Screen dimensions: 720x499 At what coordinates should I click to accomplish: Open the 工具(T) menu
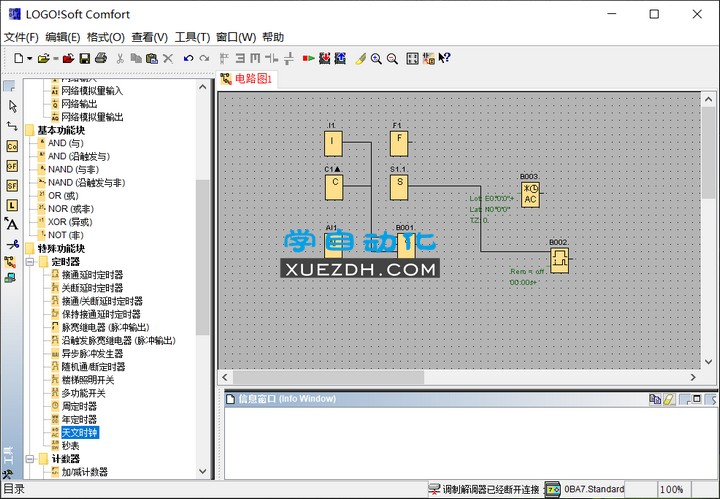[x=192, y=37]
